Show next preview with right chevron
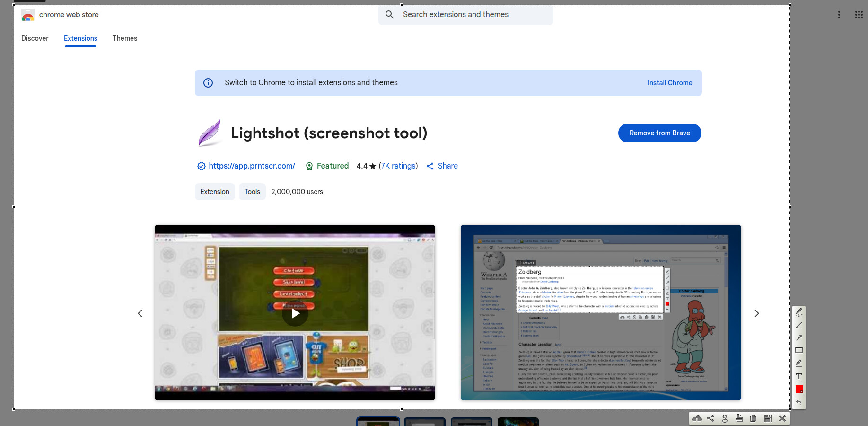 coord(756,313)
